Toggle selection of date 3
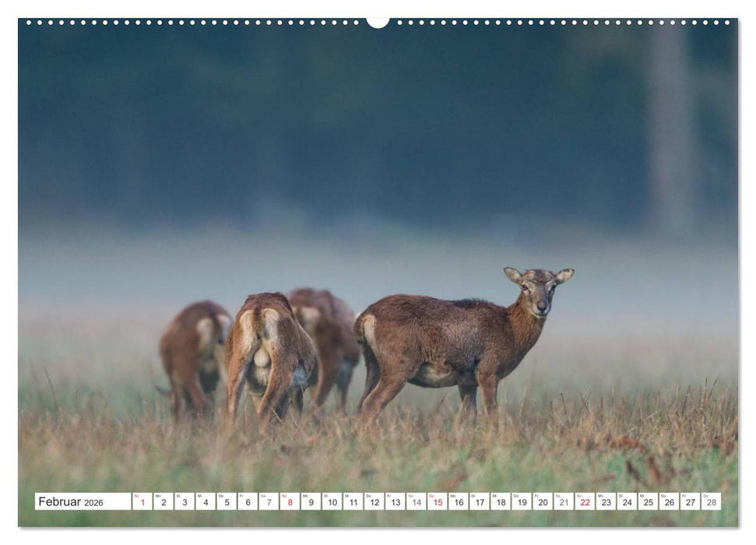Image resolution: width=756 pixels, height=545 pixels. click(x=184, y=505)
